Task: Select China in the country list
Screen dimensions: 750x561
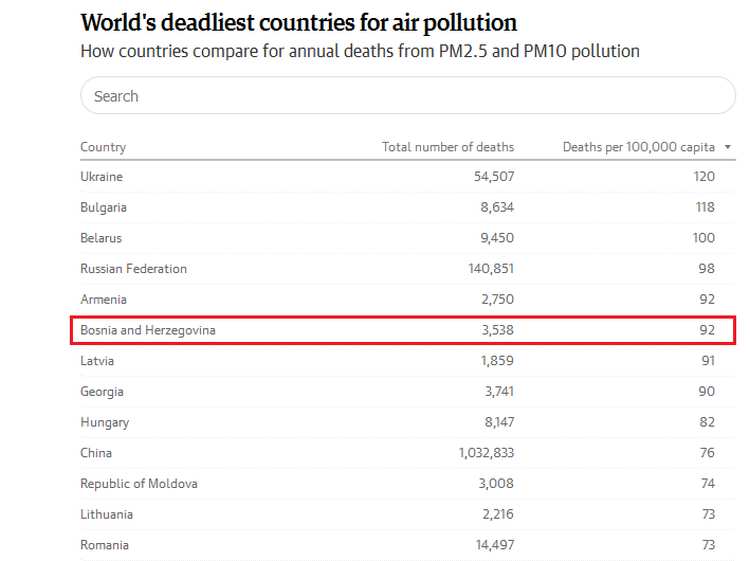Action: tap(96, 453)
